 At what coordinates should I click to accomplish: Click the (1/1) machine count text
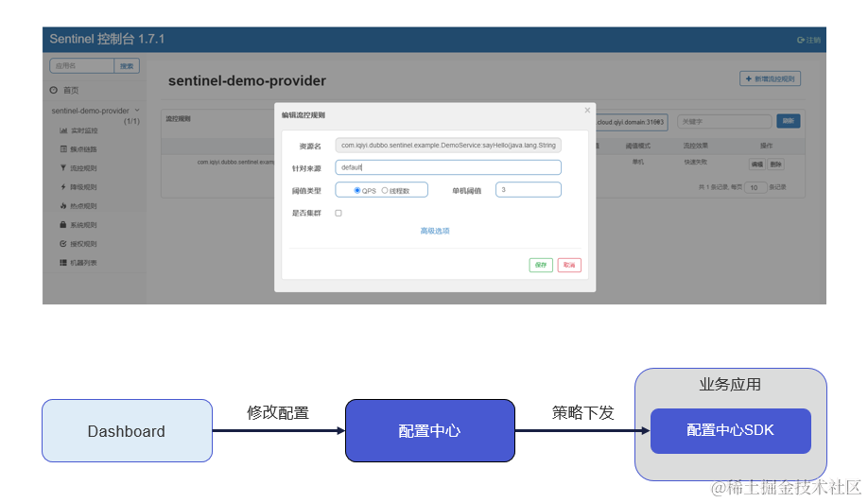click(131, 121)
